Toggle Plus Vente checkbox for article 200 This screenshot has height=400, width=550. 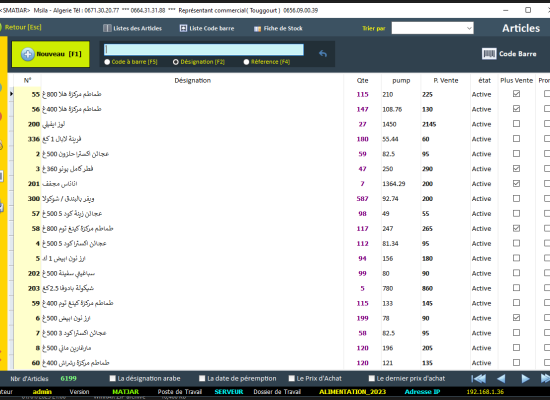point(516,124)
